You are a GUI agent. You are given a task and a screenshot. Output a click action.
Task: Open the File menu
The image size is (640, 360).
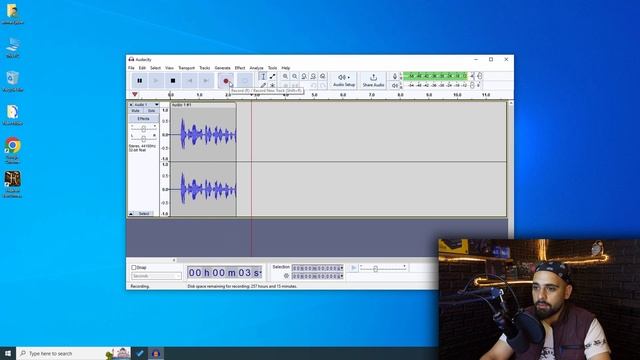[131, 68]
